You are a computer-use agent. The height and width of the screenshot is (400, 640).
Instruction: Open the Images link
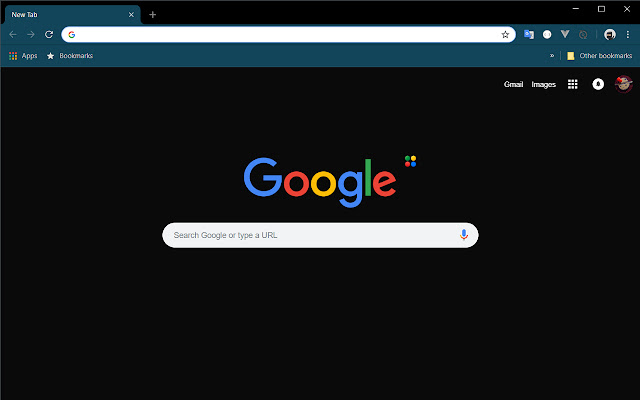pyautogui.click(x=543, y=84)
